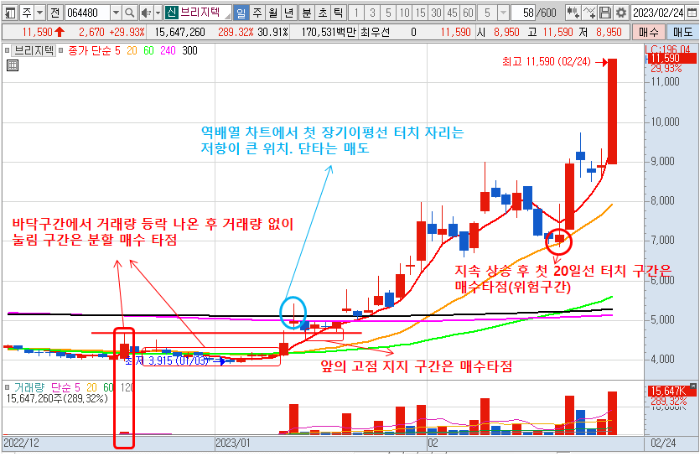Click the 15,647,260 volume value in quote bar

point(180,32)
